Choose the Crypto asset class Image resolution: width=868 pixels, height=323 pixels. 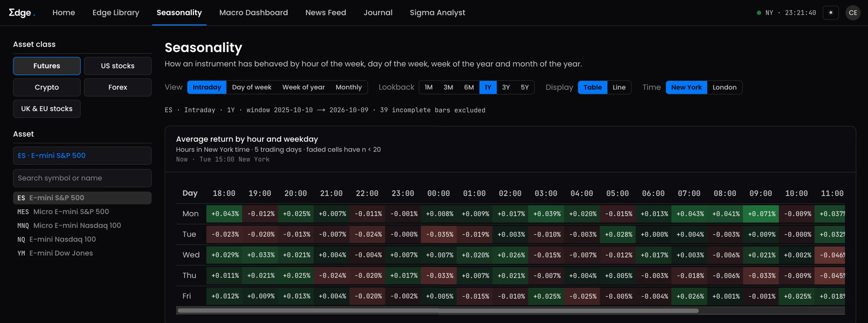click(47, 87)
